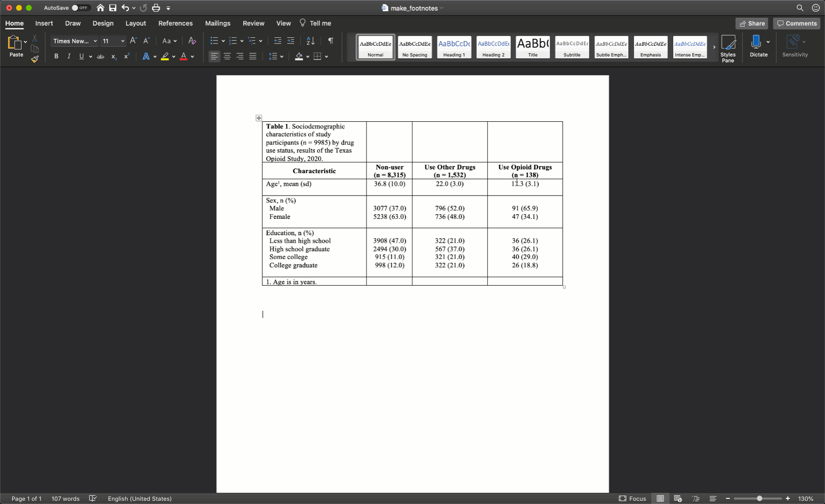Apply superscript formatting

(127, 56)
